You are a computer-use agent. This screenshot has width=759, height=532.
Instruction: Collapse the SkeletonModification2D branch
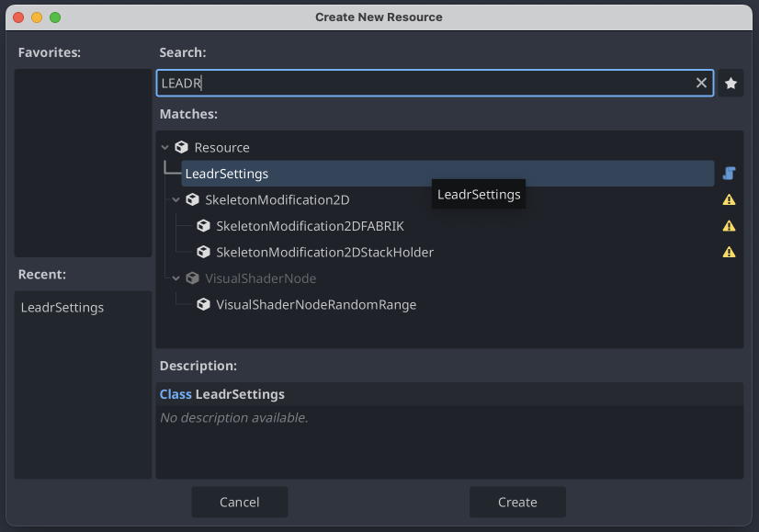(176, 199)
